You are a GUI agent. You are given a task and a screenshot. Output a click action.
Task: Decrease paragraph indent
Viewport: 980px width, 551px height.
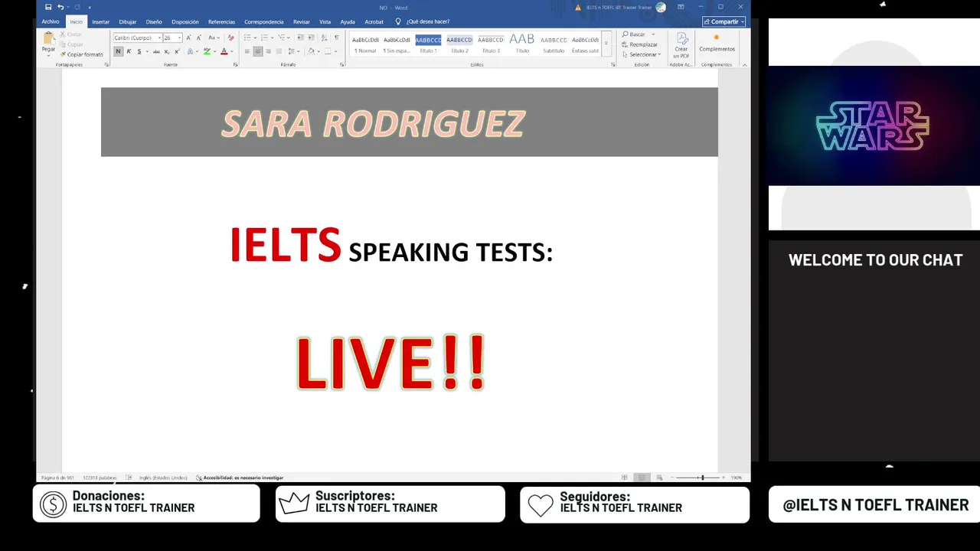tap(300, 37)
